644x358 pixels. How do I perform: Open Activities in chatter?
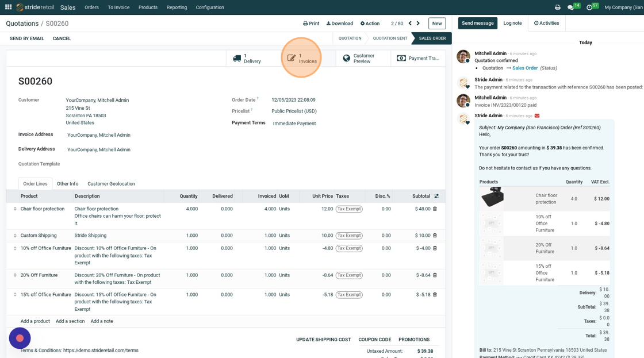tap(546, 23)
